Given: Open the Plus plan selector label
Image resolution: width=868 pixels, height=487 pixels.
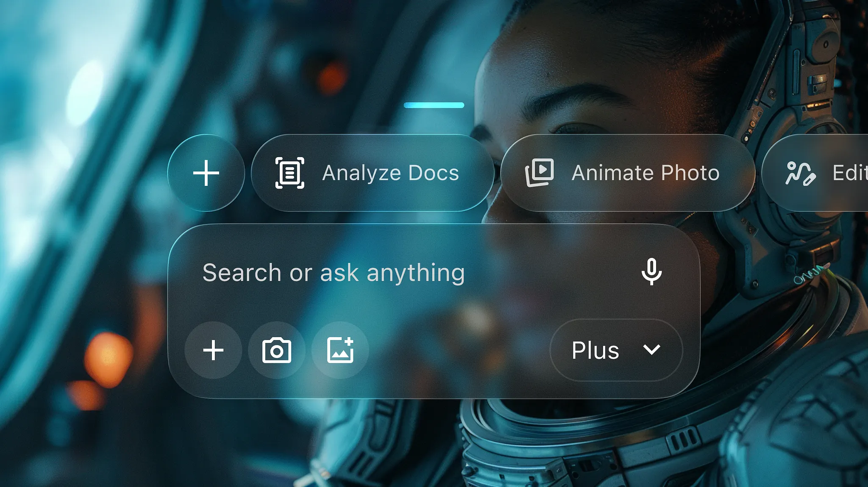Looking at the screenshot, I should tap(595, 351).
